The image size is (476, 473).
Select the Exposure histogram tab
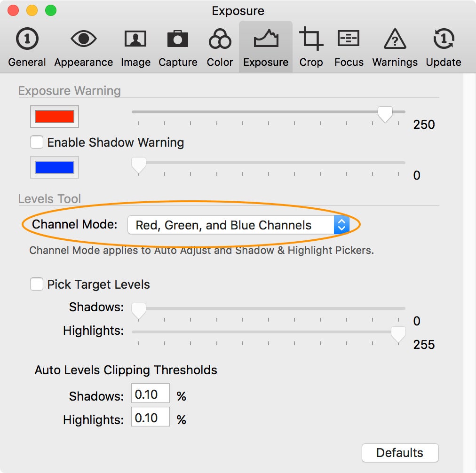(266, 47)
